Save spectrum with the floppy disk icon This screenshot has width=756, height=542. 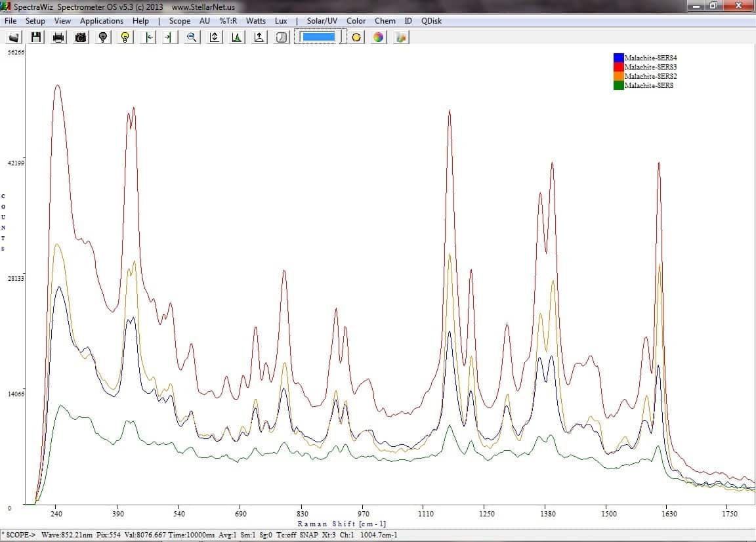[x=36, y=37]
